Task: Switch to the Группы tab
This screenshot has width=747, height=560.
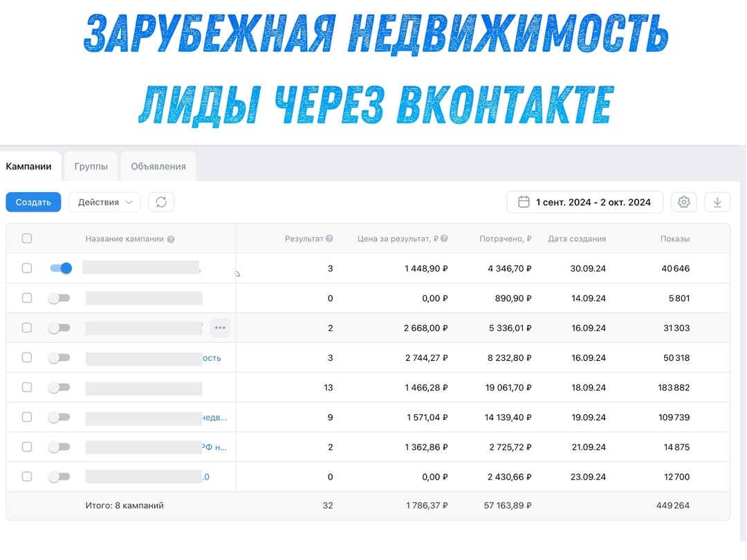Action: pyautogui.click(x=91, y=166)
